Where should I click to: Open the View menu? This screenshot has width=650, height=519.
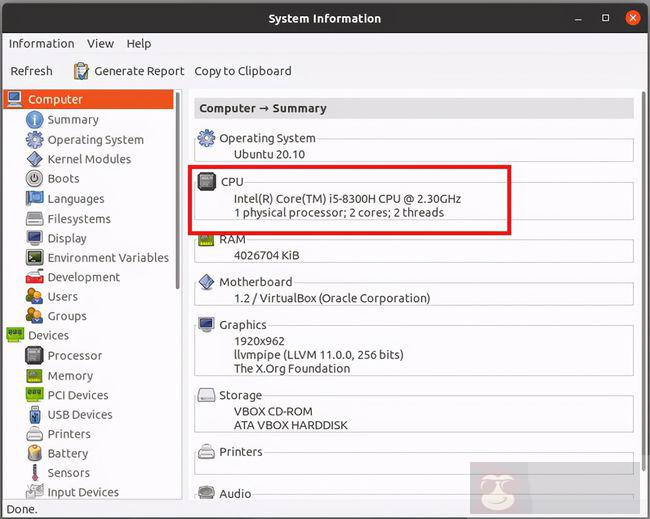(x=100, y=44)
